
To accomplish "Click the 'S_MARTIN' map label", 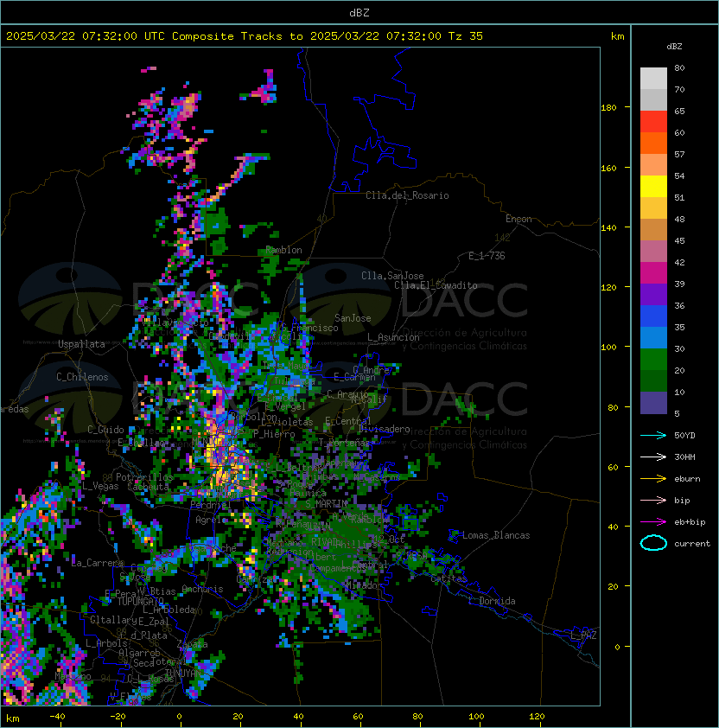I will tap(327, 504).
